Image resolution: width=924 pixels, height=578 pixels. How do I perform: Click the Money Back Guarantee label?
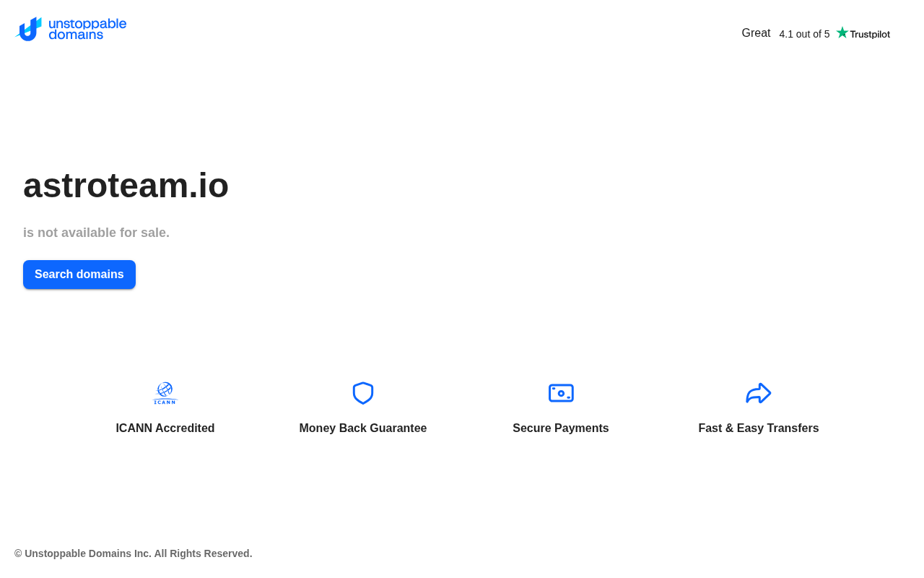(x=363, y=428)
